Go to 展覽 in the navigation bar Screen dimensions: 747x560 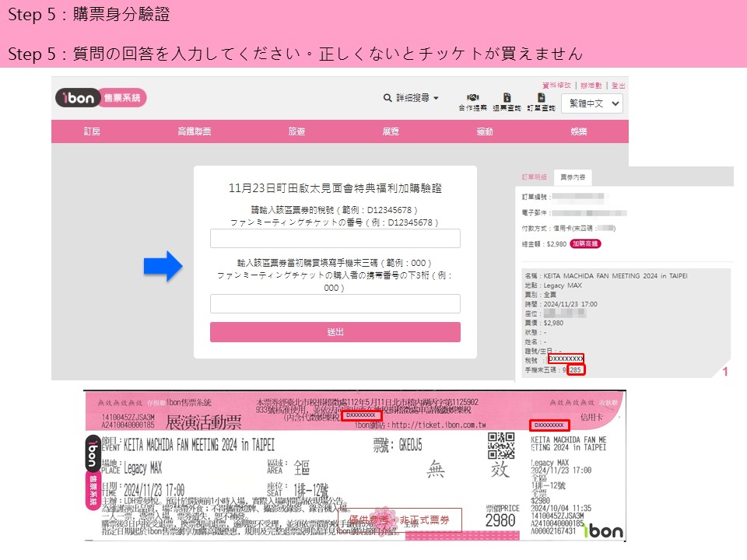point(391,131)
